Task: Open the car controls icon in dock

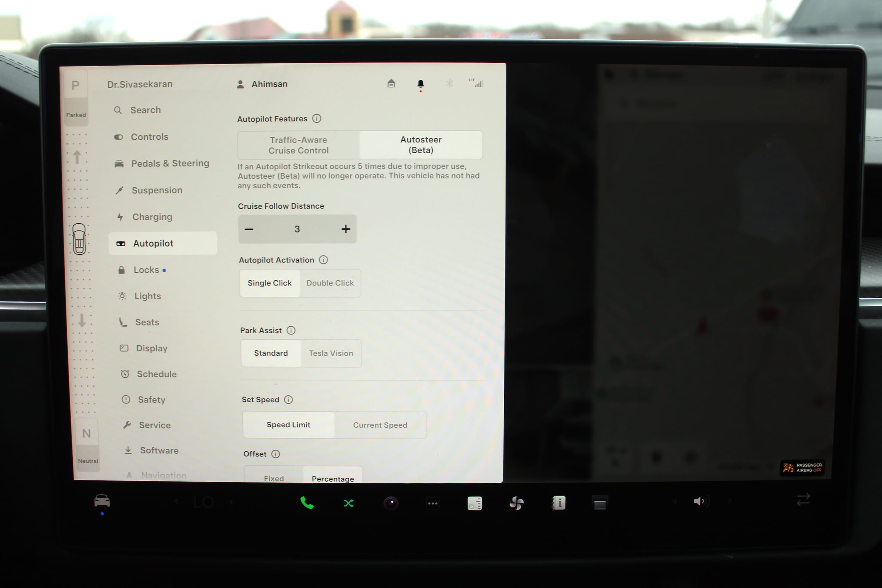Action: (102, 501)
